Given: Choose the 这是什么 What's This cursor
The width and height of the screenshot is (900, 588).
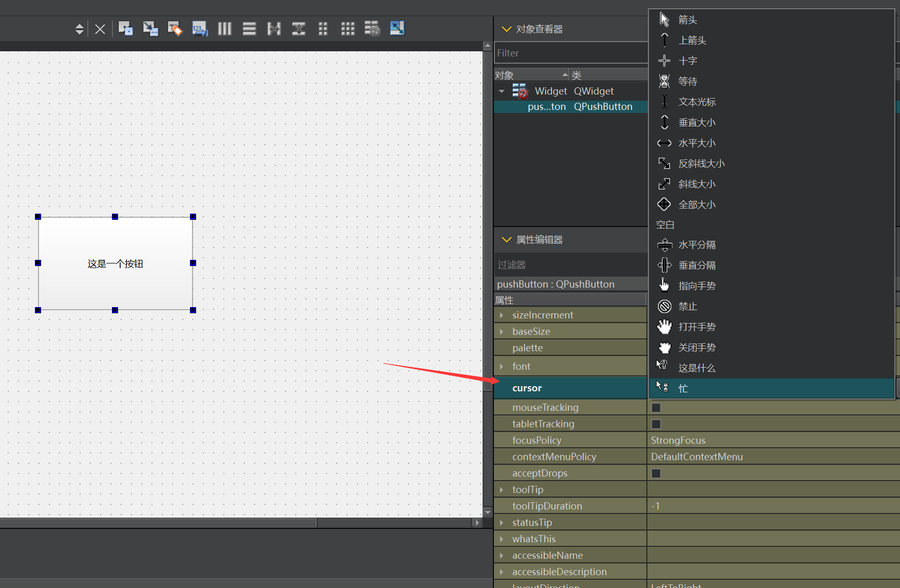Looking at the screenshot, I should (771, 368).
